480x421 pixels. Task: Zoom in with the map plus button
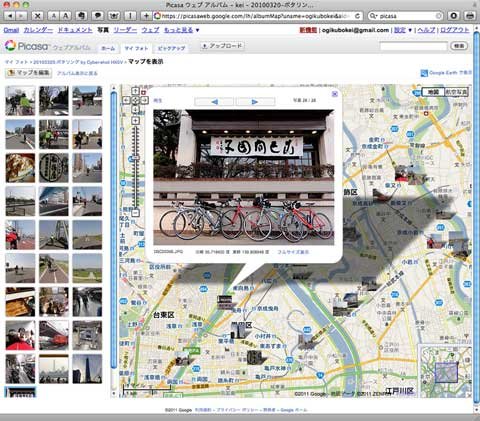135,121
